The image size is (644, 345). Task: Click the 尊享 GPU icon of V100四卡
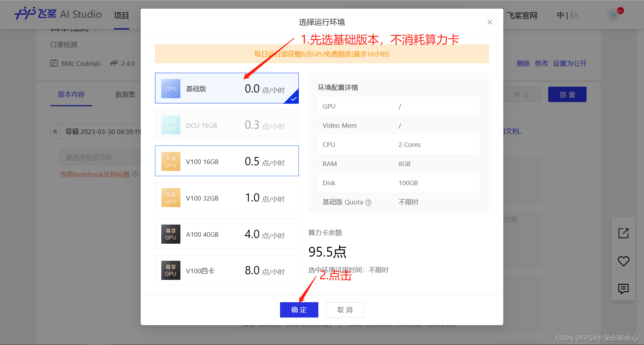tap(171, 270)
